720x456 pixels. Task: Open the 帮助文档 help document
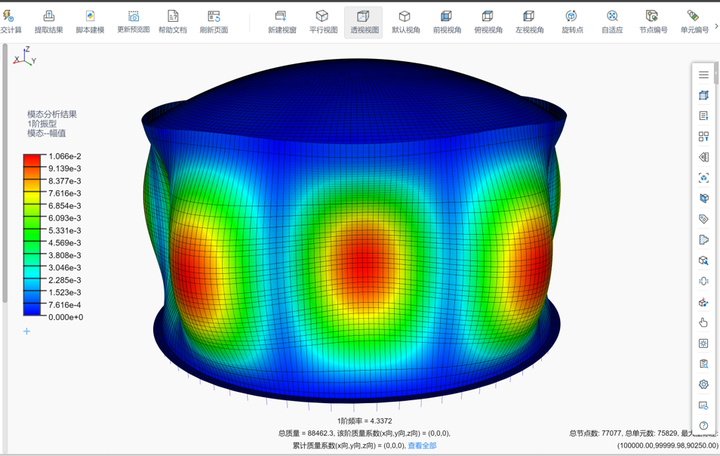[x=173, y=20]
